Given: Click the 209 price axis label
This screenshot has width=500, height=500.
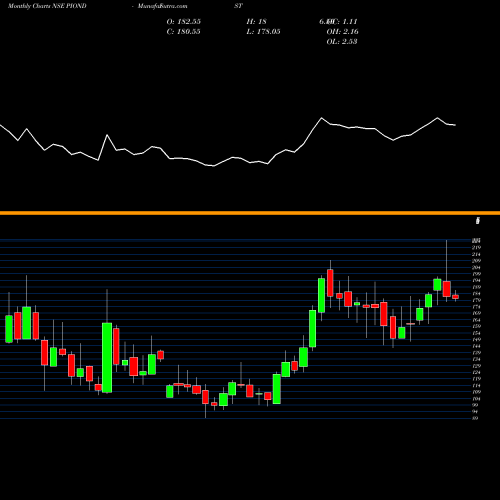Looking at the screenshot, I should point(476,261).
